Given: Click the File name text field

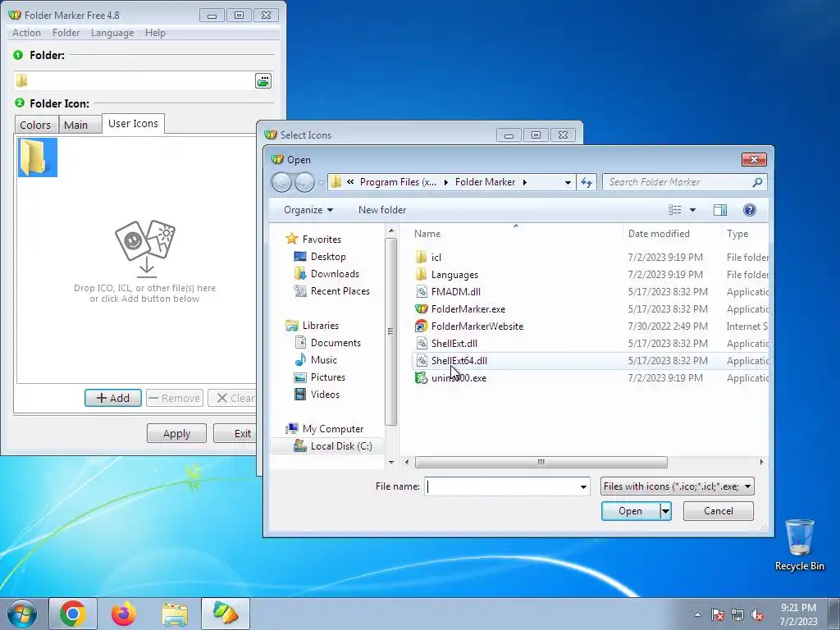Looking at the screenshot, I should click(501, 486).
